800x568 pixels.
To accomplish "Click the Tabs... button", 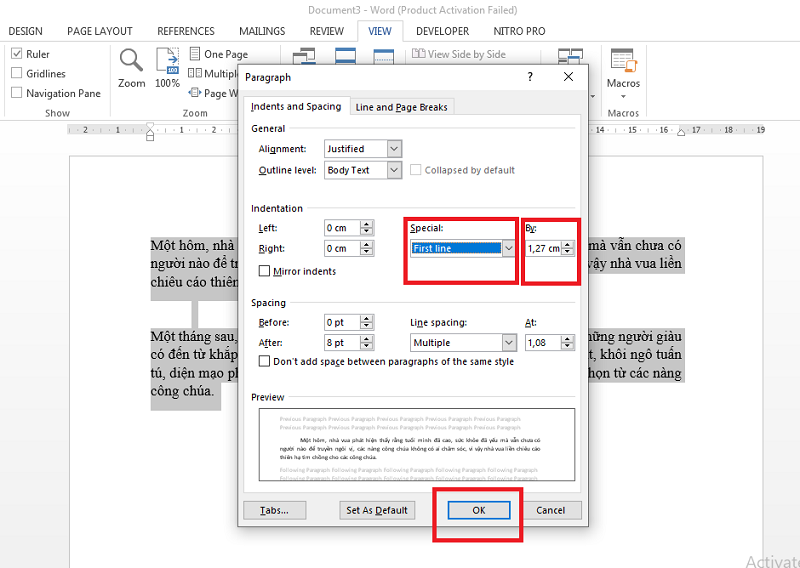I will pos(274,510).
